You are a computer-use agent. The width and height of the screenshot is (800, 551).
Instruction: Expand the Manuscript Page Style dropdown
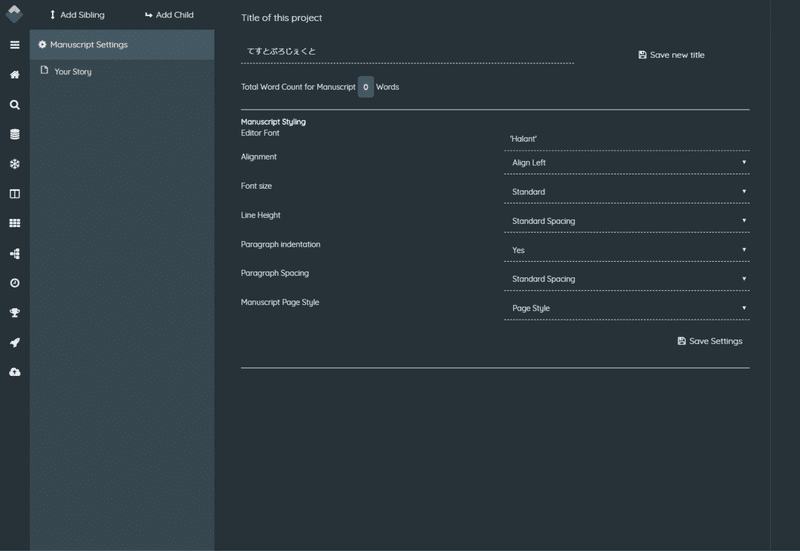pos(626,308)
